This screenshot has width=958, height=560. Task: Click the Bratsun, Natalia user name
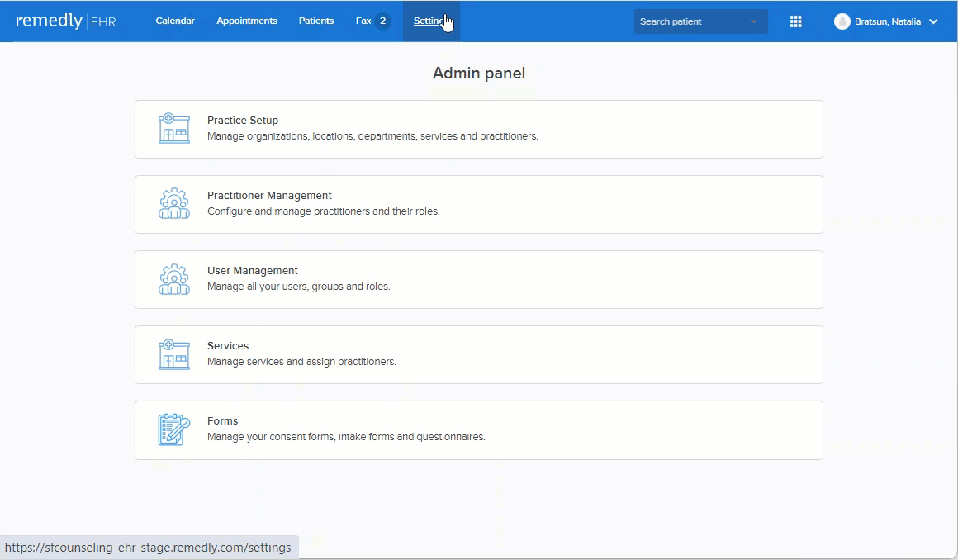[x=888, y=21]
